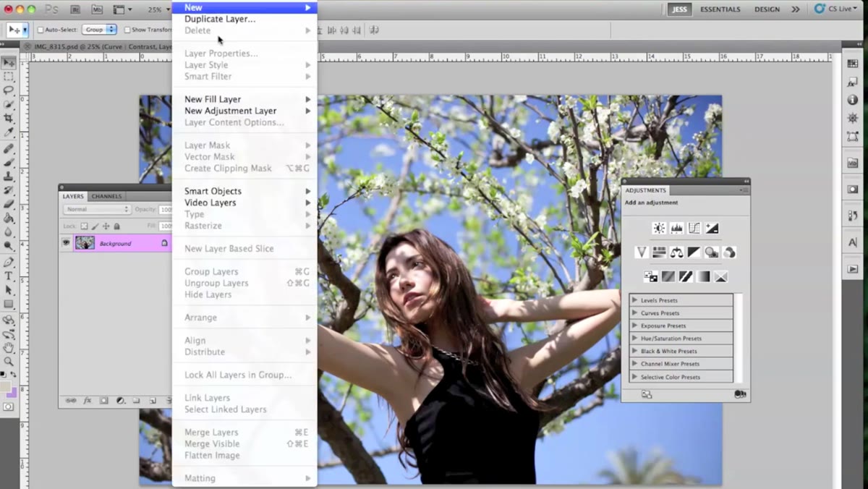Add an Exposure adjustment
This screenshot has width=868, height=489.
[x=712, y=228]
